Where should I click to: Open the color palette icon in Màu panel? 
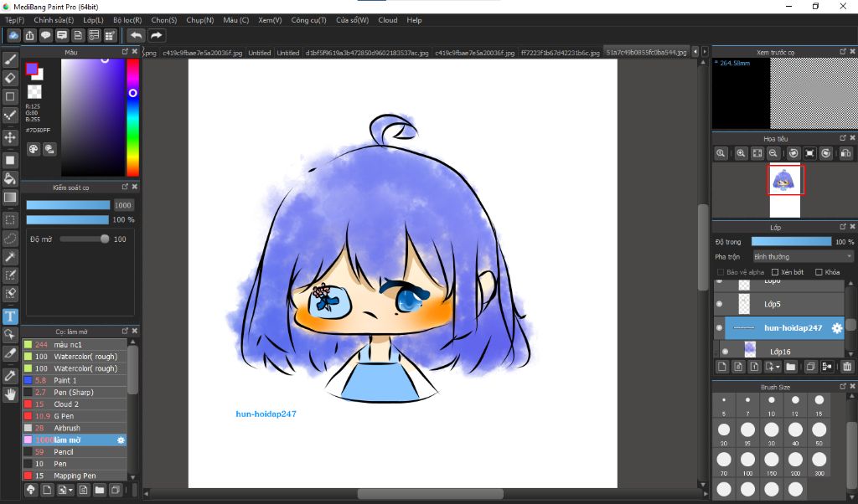point(34,149)
